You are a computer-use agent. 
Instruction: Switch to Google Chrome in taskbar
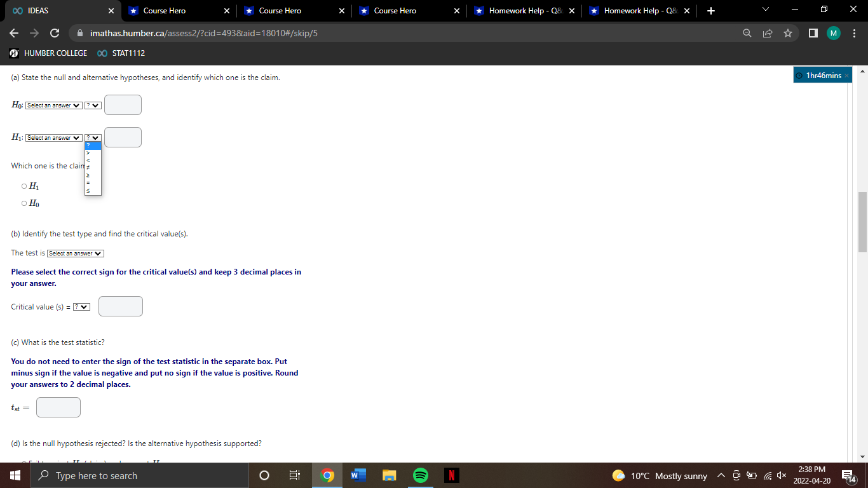(x=327, y=475)
